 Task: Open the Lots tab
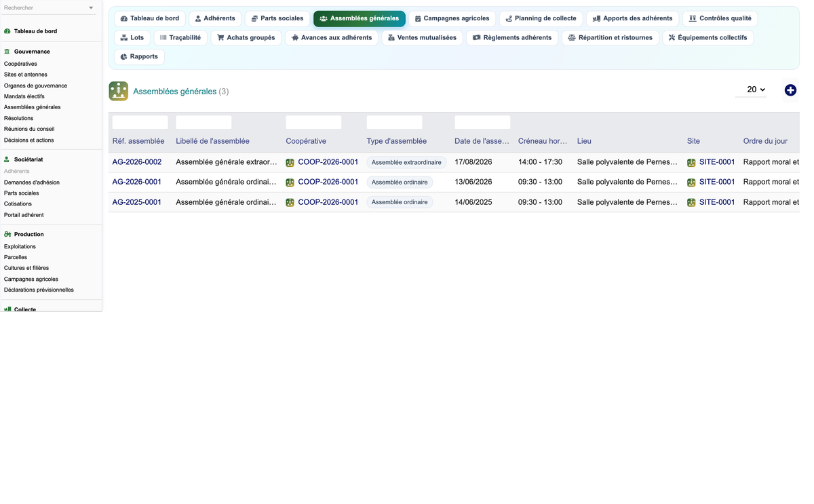coord(132,37)
